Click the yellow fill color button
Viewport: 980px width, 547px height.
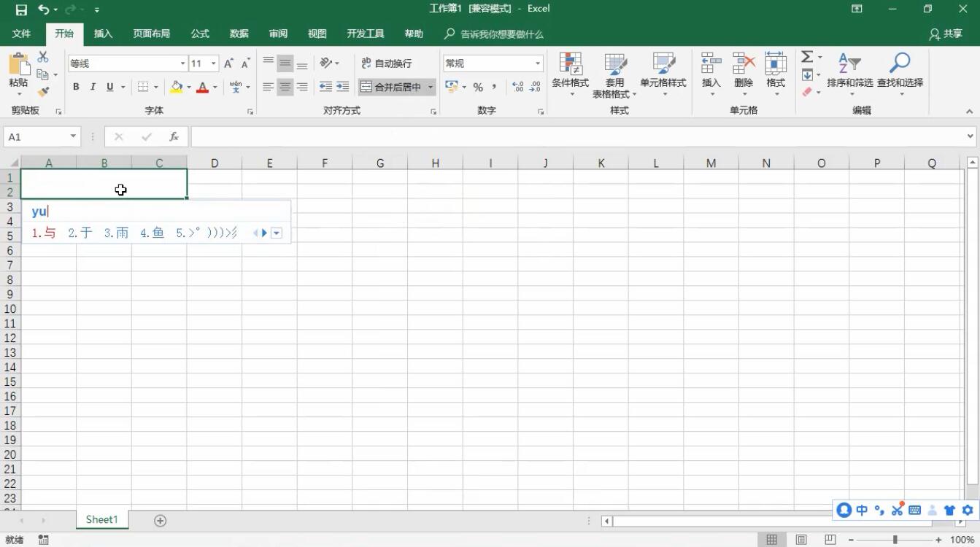click(176, 87)
